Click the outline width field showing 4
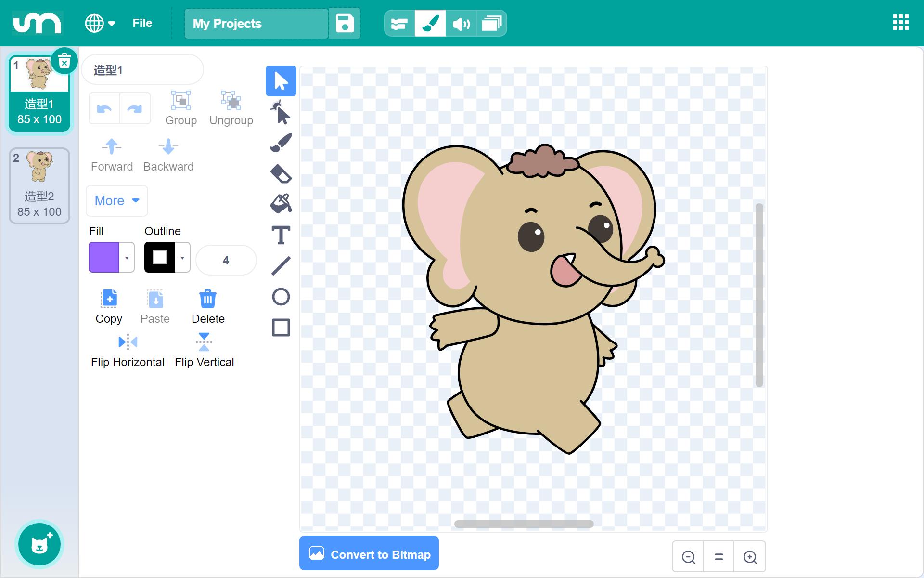Viewport: 924px width, 578px height. [x=226, y=260]
